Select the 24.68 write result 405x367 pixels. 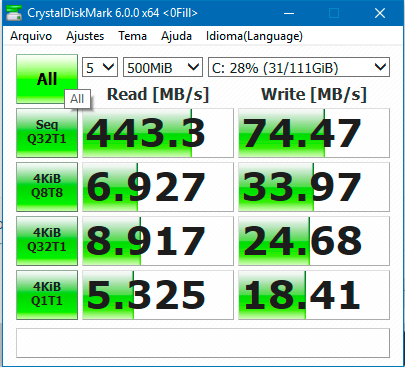pyautogui.click(x=314, y=241)
